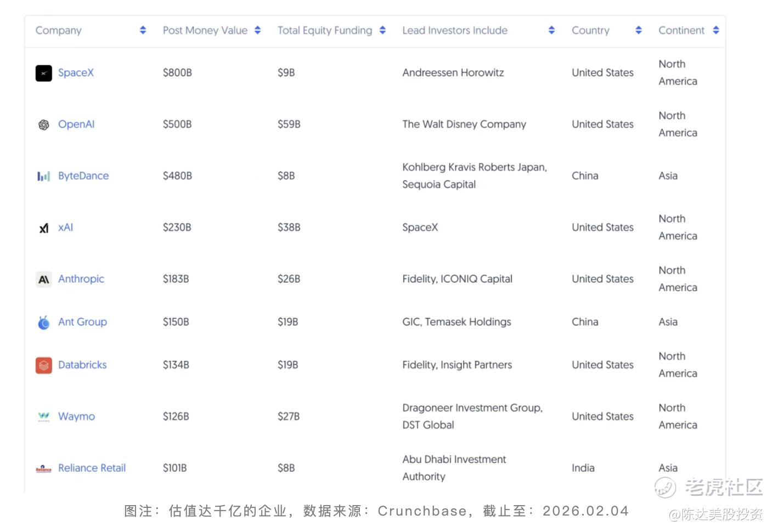Sort by Lead Investors Include arrows
This screenshot has height=532, width=778.
click(551, 30)
